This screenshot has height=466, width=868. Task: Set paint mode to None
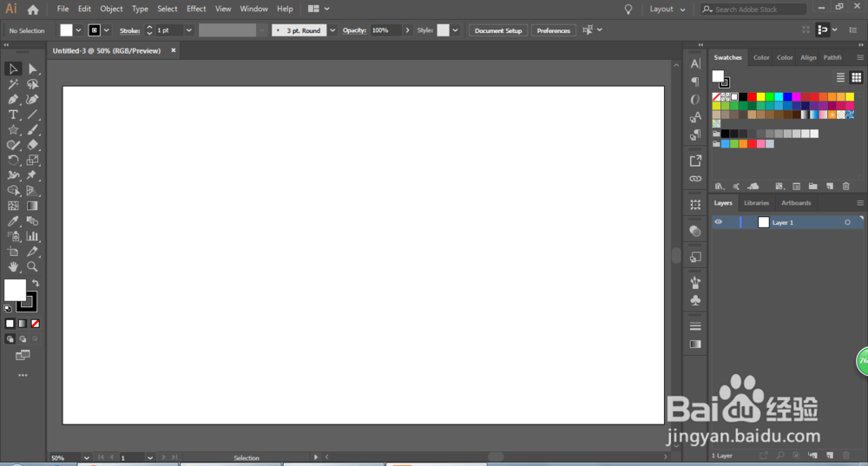pyautogui.click(x=36, y=324)
